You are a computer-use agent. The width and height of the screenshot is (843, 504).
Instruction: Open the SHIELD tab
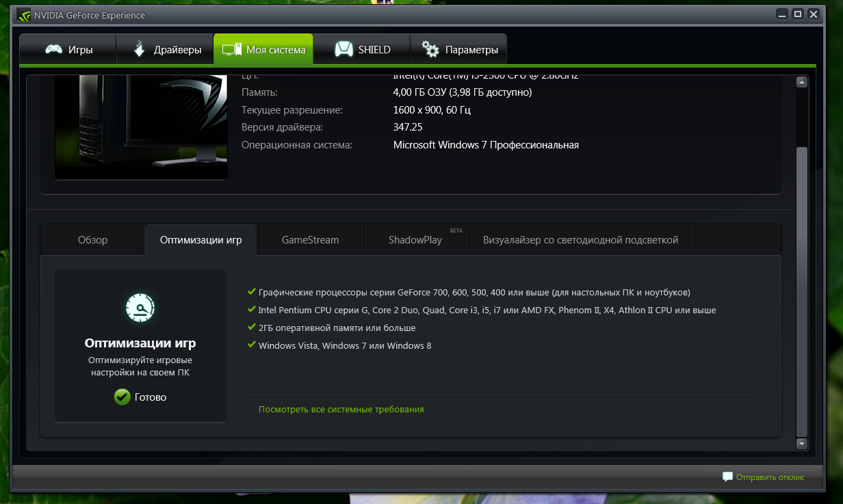point(361,49)
